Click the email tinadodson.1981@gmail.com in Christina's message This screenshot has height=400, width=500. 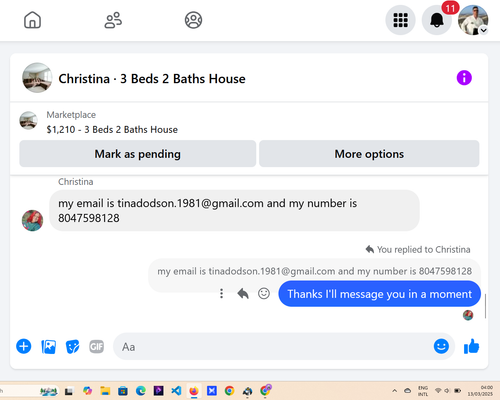pos(190,203)
